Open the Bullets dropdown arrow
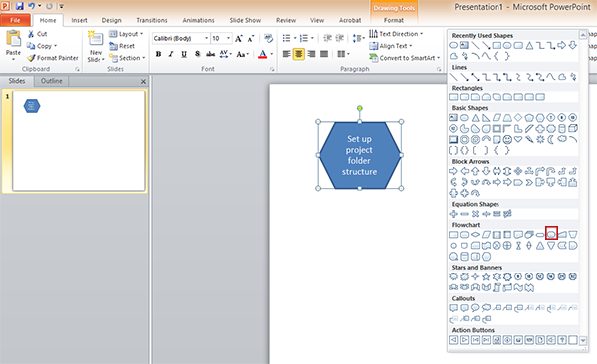The height and width of the screenshot is (364, 597). pyautogui.click(x=295, y=38)
